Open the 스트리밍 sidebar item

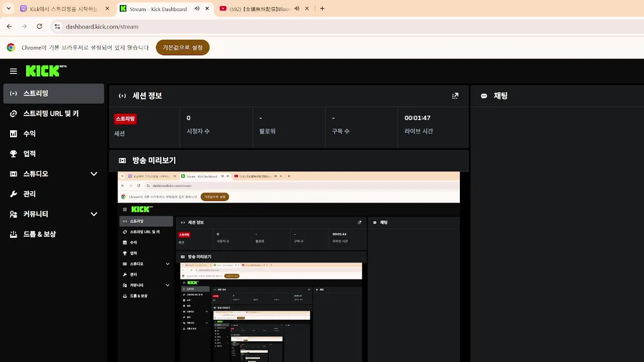(53, 94)
